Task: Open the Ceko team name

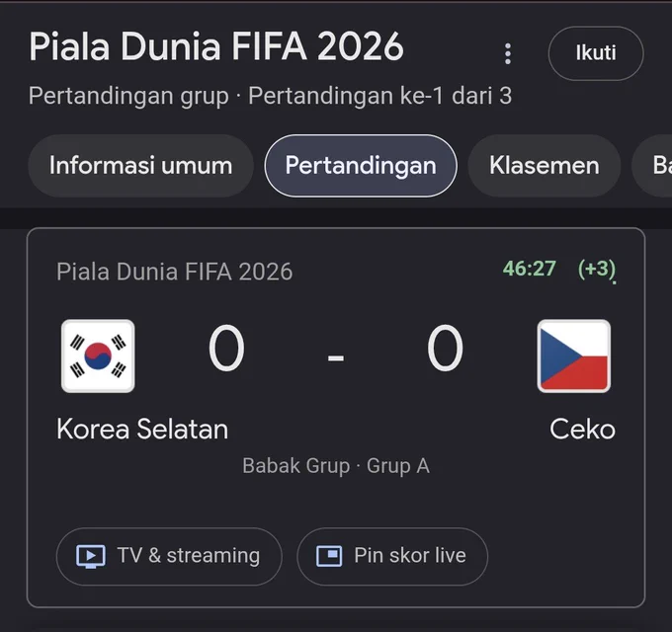Action: (x=582, y=429)
